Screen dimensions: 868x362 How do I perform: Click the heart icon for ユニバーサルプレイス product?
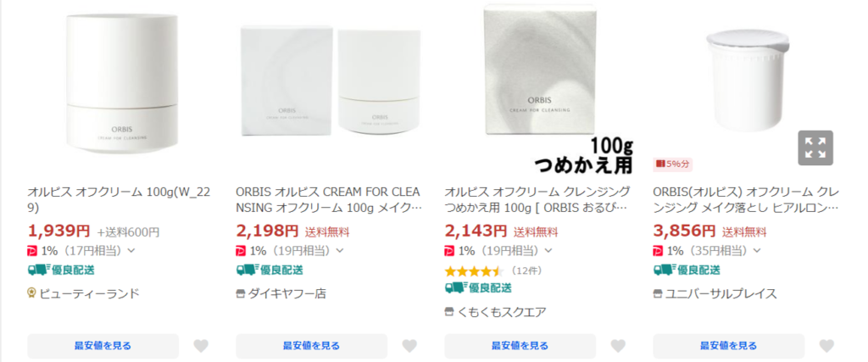click(826, 345)
